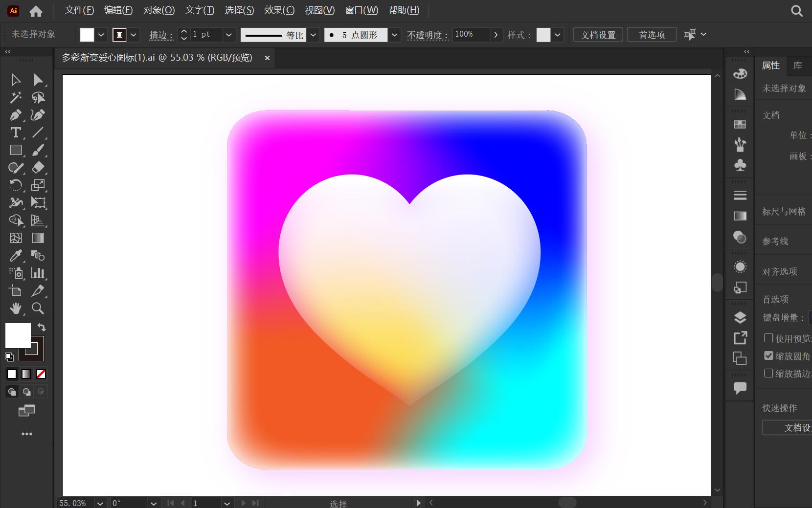Select the Pen tool

coord(16,115)
